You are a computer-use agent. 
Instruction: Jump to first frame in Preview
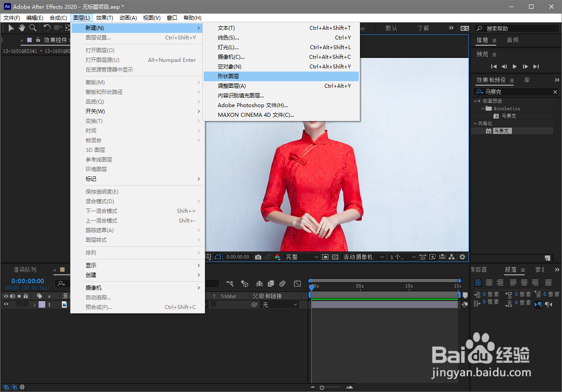click(x=494, y=67)
